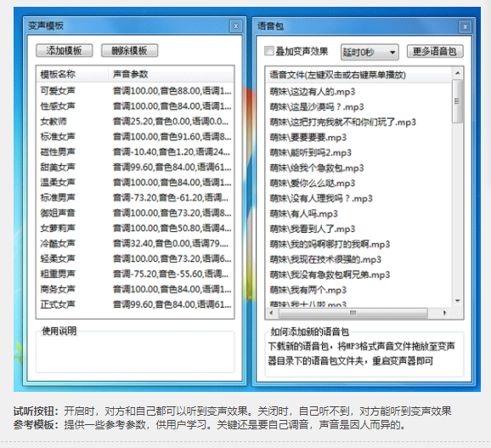The image size is (491, 448).
Task: Select the 女教师 template row
Action: click(135, 122)
